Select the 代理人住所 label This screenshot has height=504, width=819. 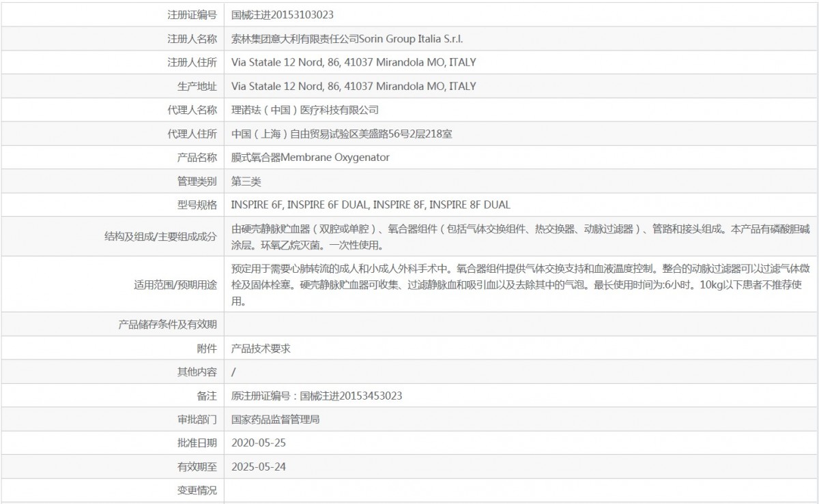[x=192, y=134]
